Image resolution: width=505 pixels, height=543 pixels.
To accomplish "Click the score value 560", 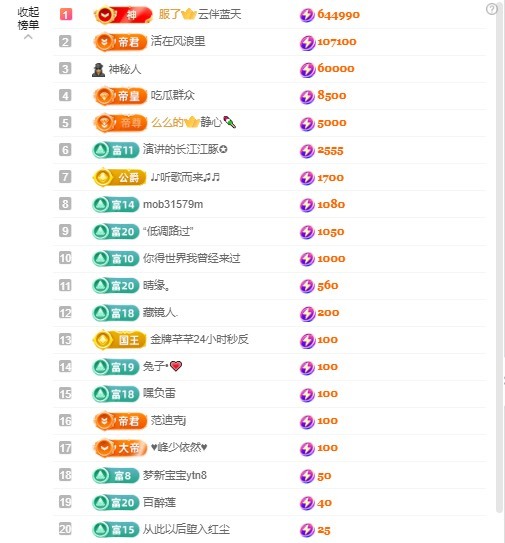I will (328, 286).
